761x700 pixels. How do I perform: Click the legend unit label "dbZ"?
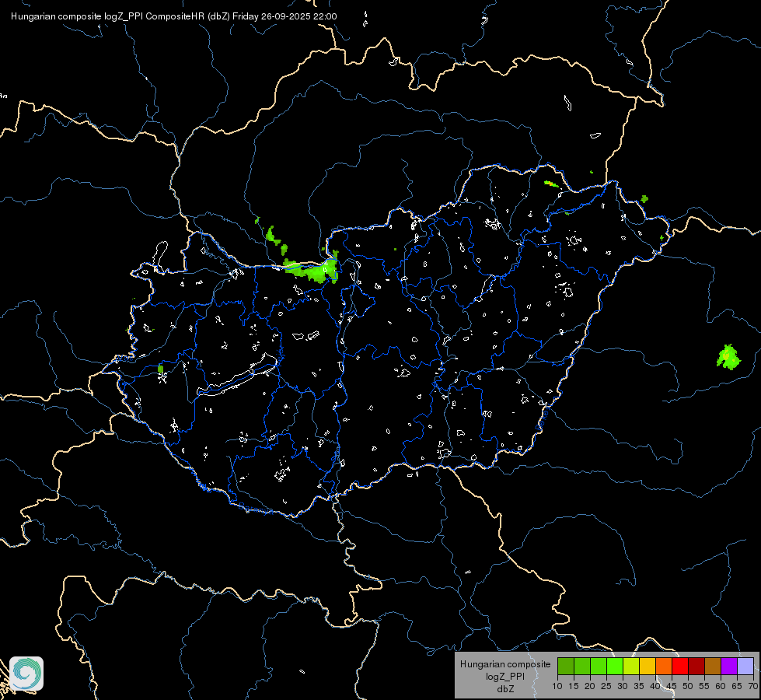(x=505, y=689)
